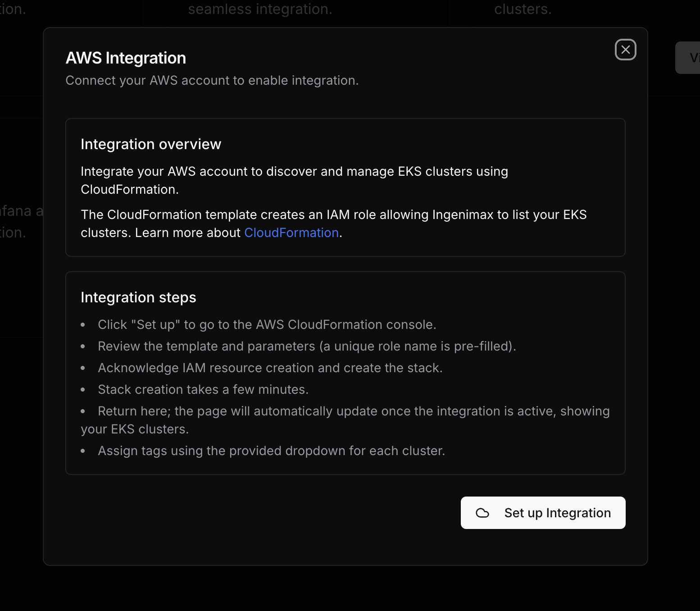
Task: Click step 'Click "Set up" to go to the AWS CloudFormation console.'
Action: tap(267, 324)
